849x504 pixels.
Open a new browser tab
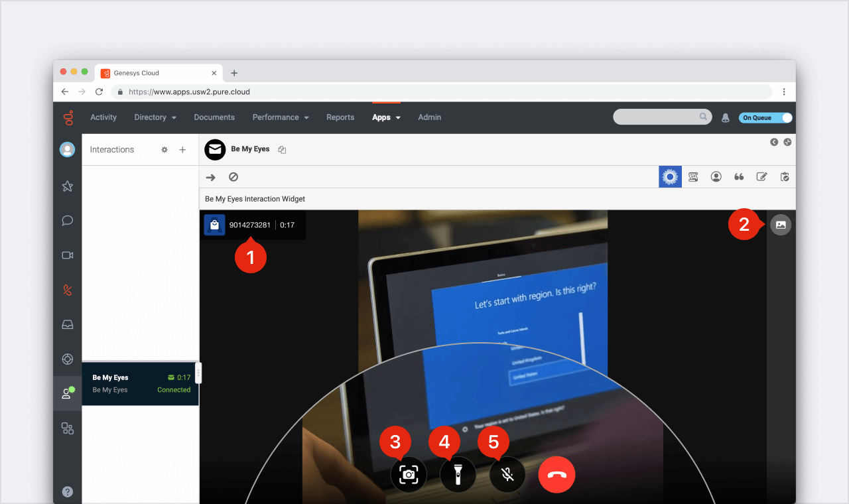(234, 73)
